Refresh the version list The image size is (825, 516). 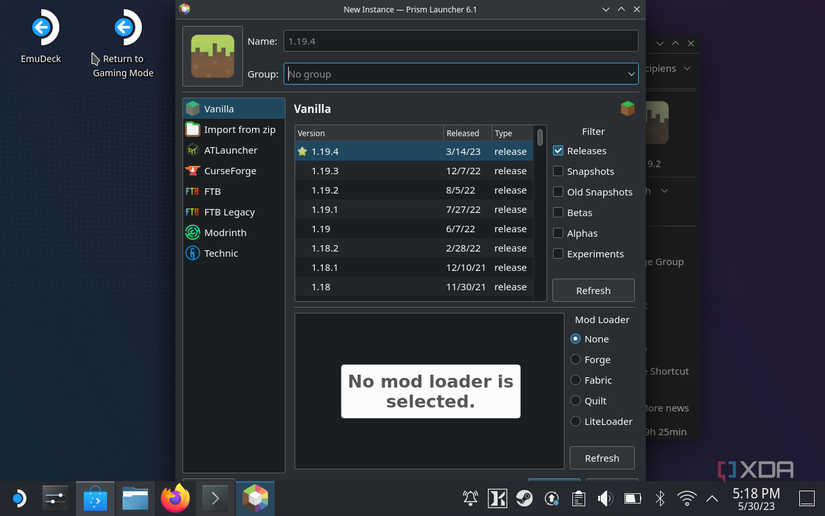pos(593,290)
